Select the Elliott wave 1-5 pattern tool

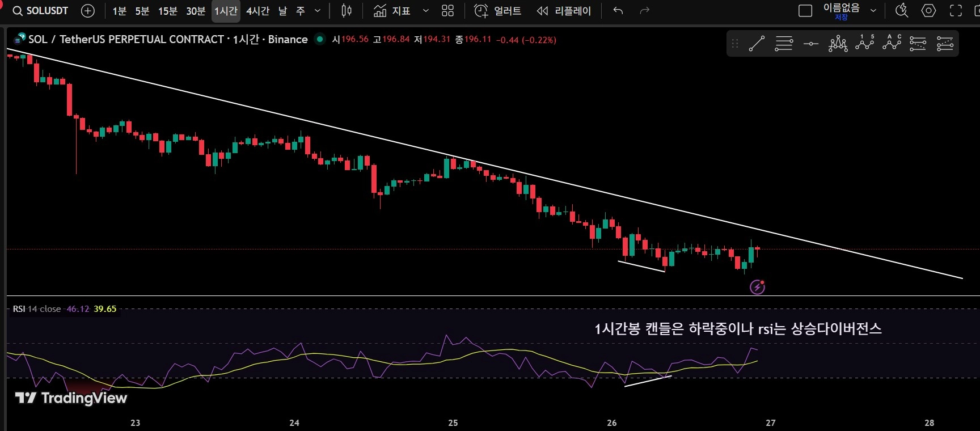coord(865,43)
